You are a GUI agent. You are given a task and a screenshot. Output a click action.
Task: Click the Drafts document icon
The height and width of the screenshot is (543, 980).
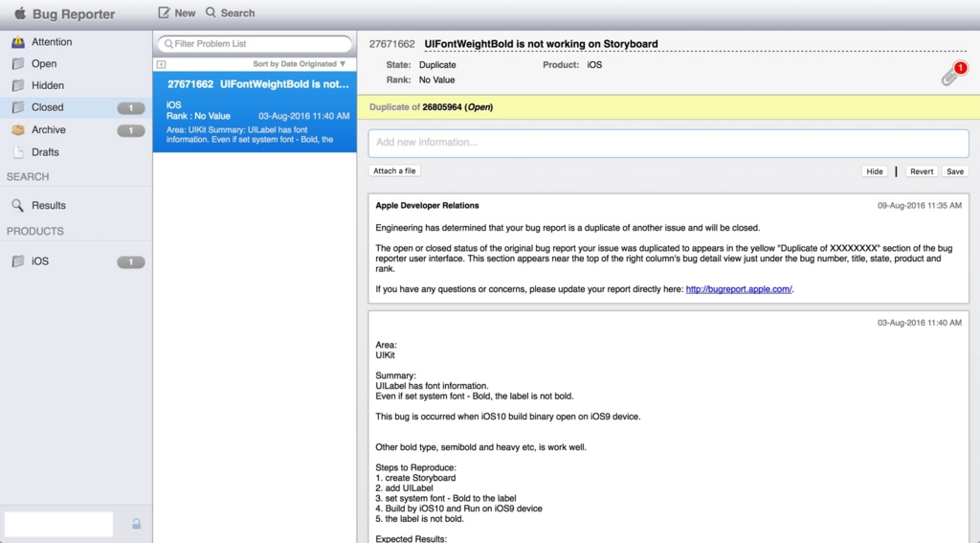18,152
